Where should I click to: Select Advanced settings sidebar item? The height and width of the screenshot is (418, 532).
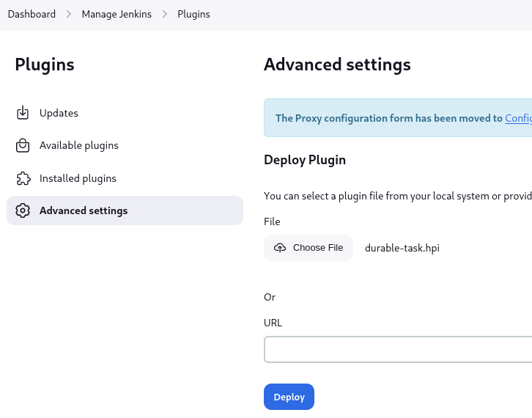pyautogui.click(x=125, y=210)
